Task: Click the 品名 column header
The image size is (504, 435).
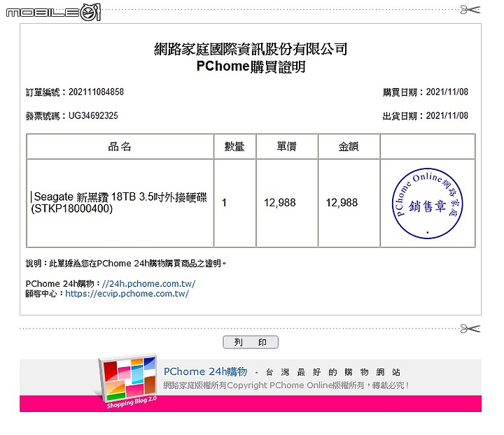Action: point(120,146)
